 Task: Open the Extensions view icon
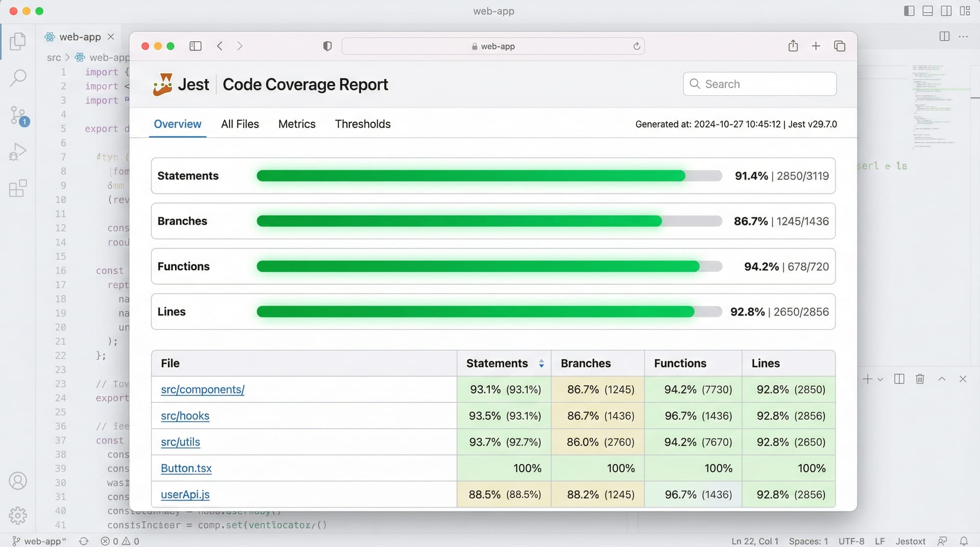(18, 188)
